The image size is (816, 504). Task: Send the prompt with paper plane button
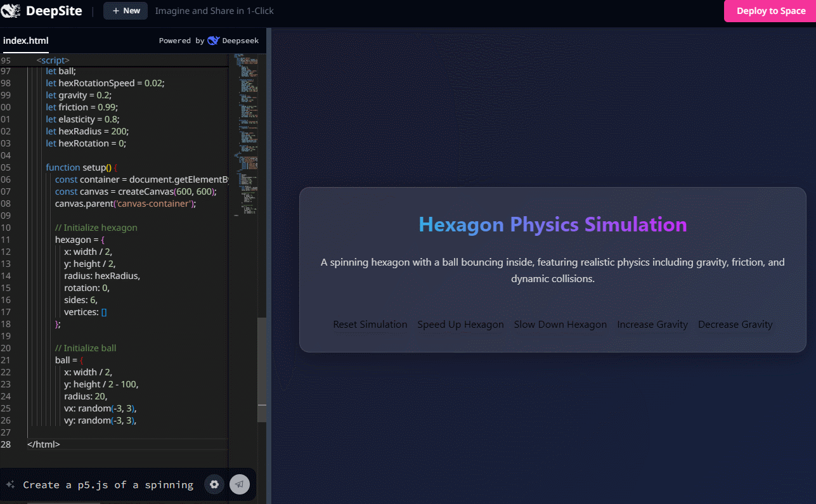(x=240, y=484)
